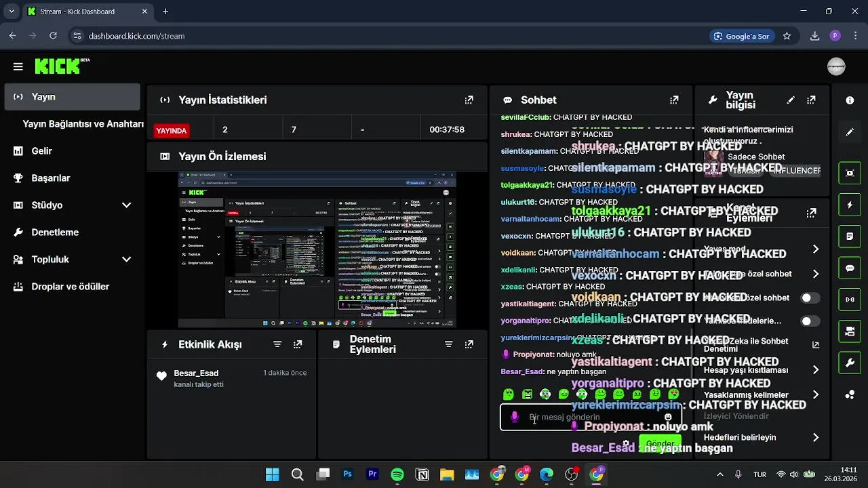The width and height of the screenshot is (868, 488).
Task: Reload the page in browser
Action: click(x=53, y=36)
